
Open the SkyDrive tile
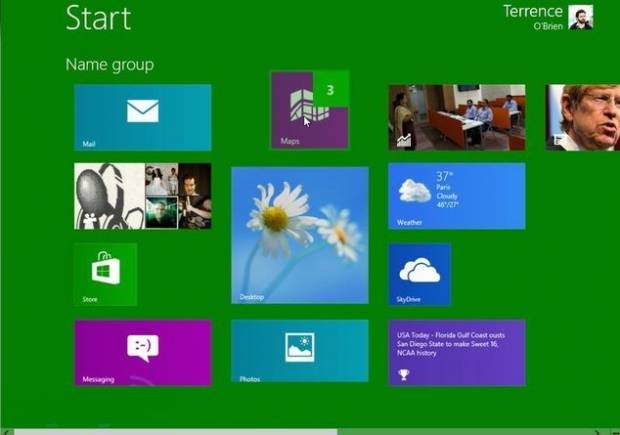click(420, 274)
